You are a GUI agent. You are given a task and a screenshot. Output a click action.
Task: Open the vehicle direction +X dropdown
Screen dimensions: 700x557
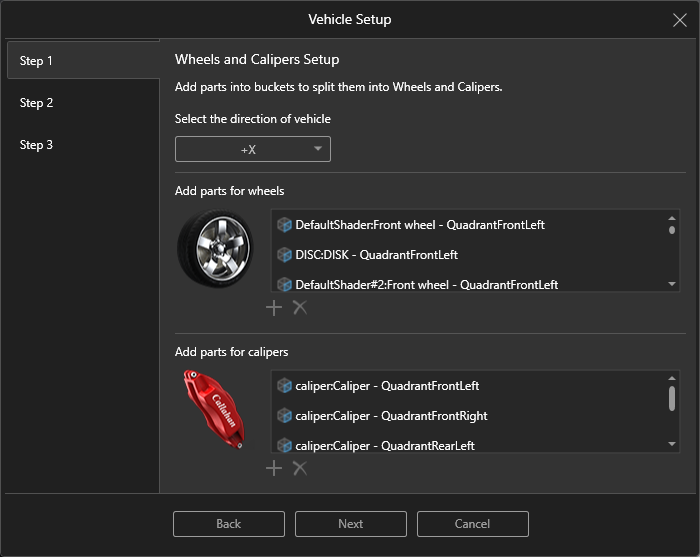[253, 149]
